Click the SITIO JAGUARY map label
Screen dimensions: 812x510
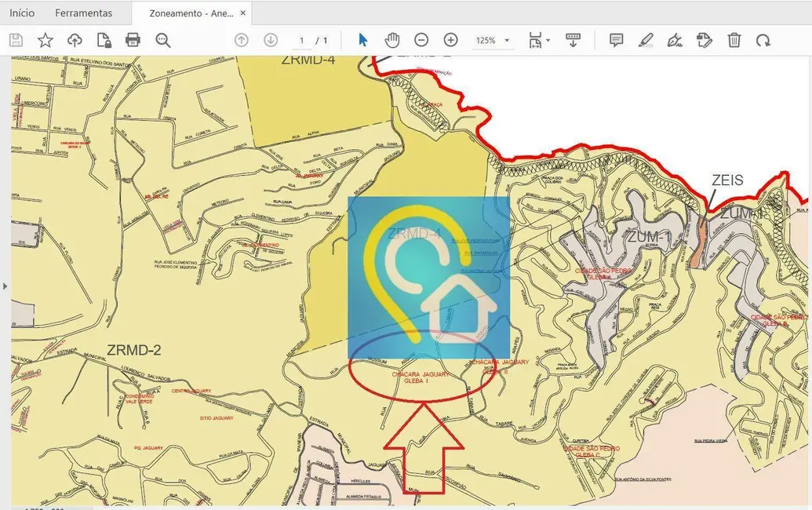(x=217, y=418)
